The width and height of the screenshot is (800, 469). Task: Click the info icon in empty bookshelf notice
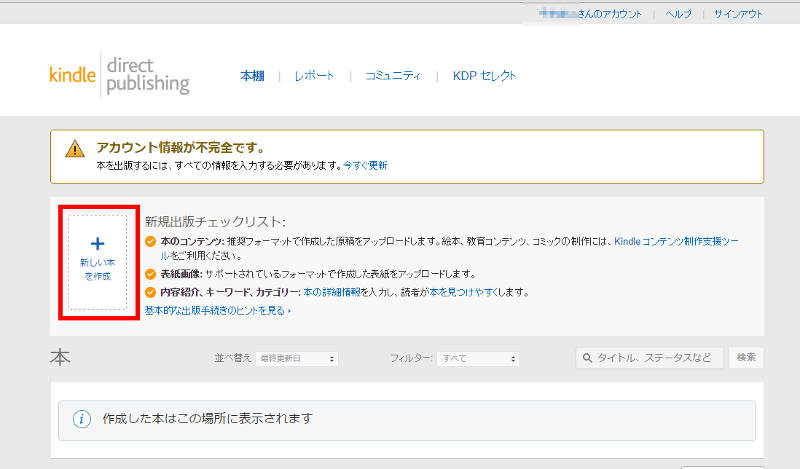pyautogui.click(x=82, y=419)
